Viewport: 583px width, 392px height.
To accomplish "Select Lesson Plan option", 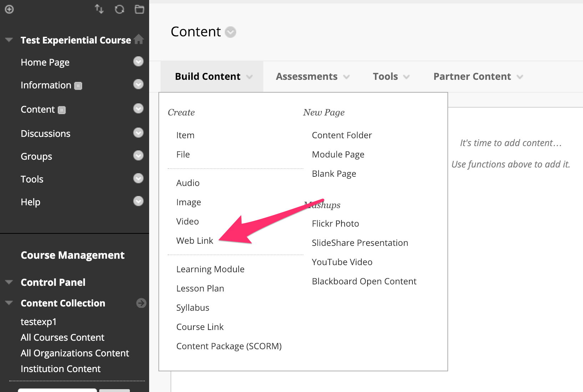I will 200,289.
